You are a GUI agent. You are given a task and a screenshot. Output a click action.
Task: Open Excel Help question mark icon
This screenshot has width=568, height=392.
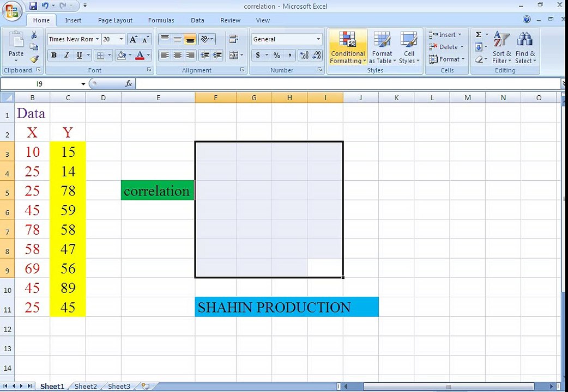tap(527, 19)
